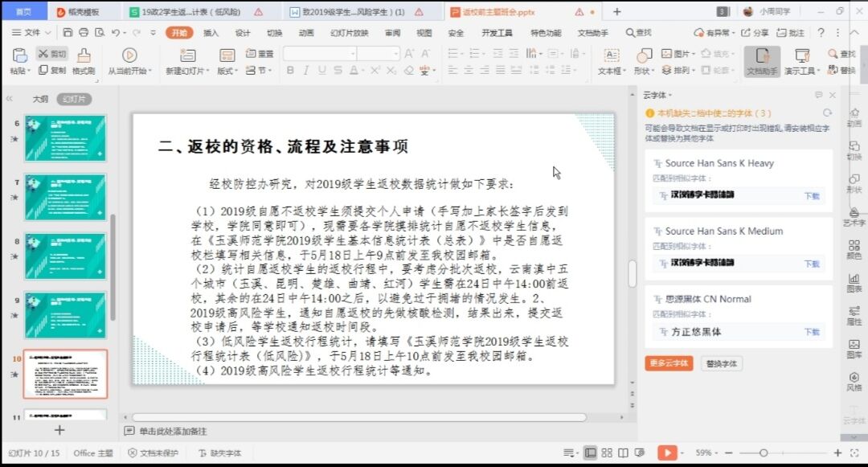Switch to slide sorter view in status bar

(x=608, y=453)
